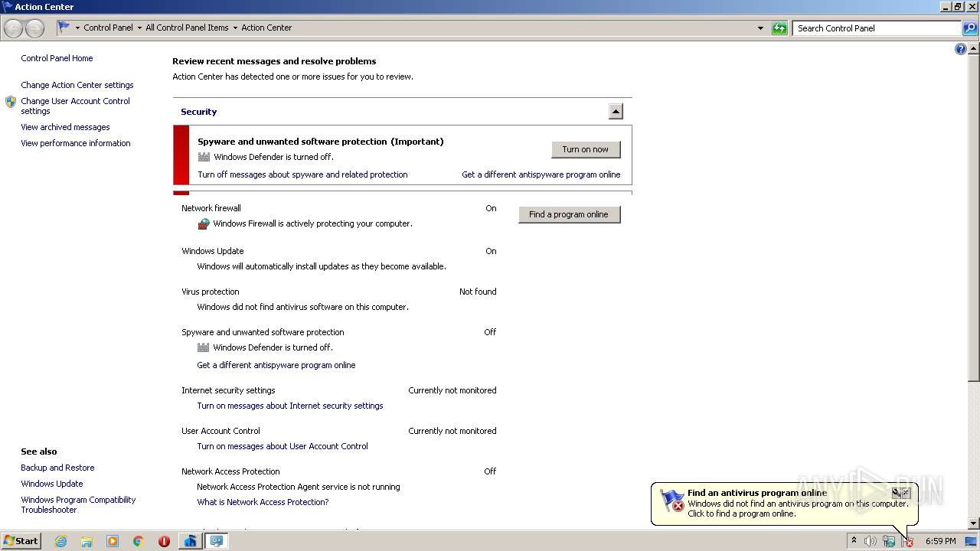Image resolution: width=980 pixels, height=551 pixels.
Task: Get a different antispyware program in red alert
Action: coord(541,174)
